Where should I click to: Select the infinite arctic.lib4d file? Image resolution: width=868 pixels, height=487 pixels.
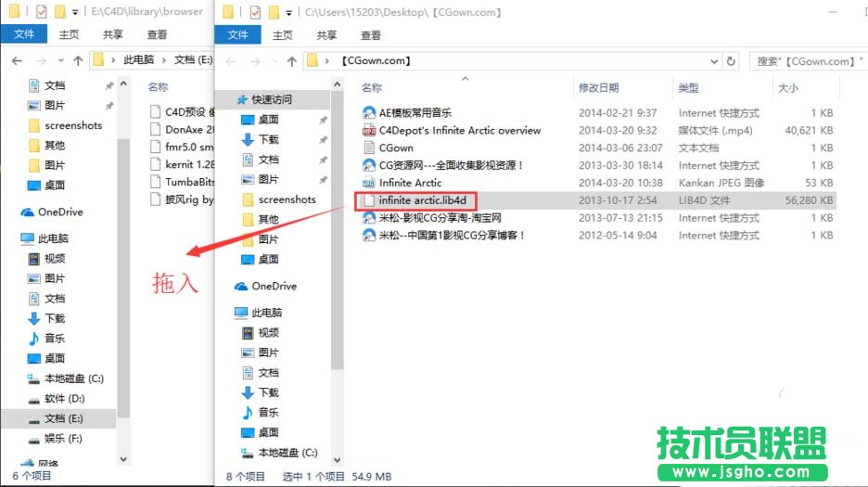[x=428, y=200]
